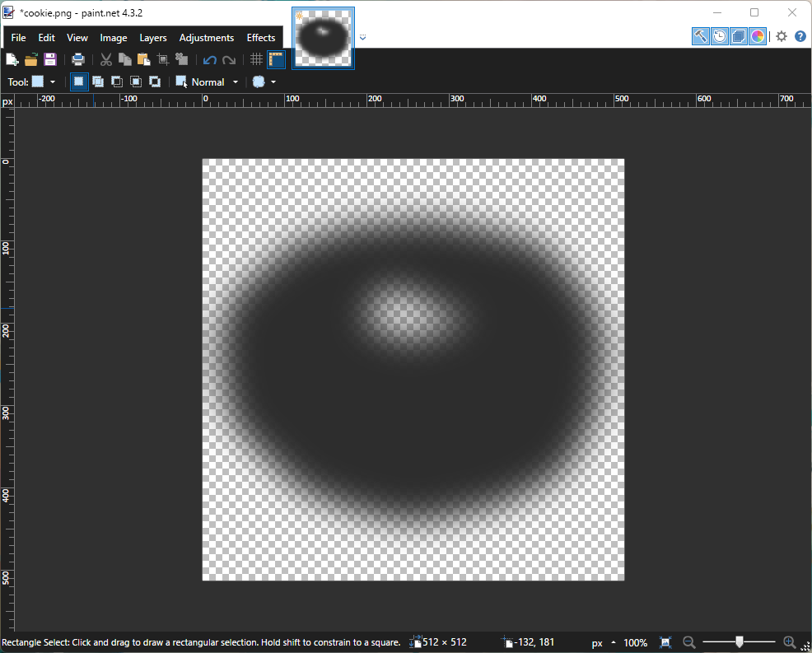Fit image to window icon
This screenshot has height=653, width=812.
click(x=665, y=642)
